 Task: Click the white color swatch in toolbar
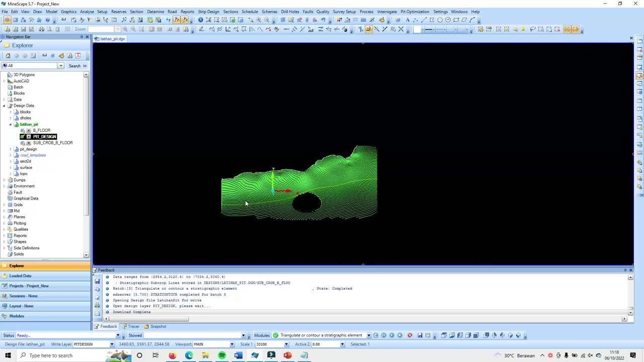click(417, 29)
